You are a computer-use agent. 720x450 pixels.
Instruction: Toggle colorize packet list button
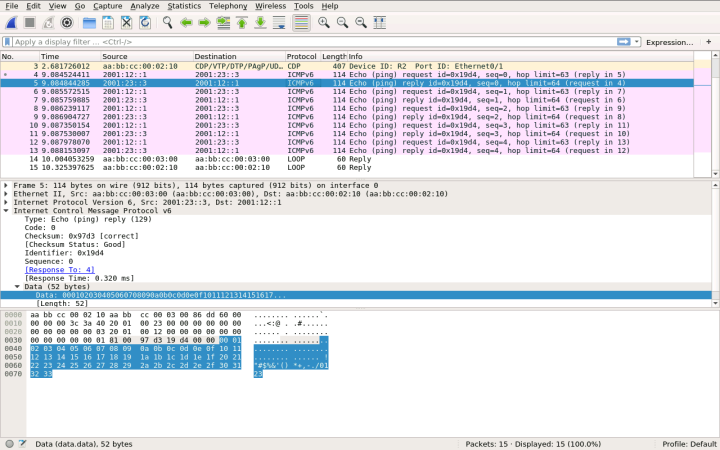300,22
